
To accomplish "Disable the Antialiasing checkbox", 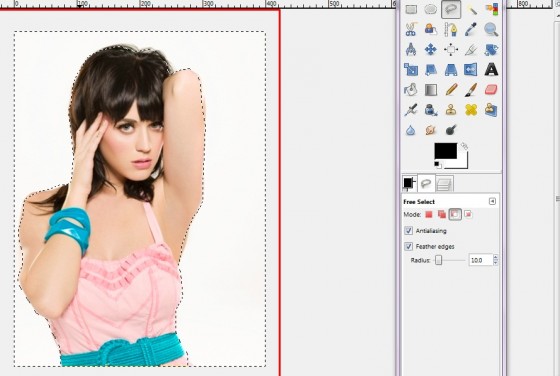I will 409,231.
